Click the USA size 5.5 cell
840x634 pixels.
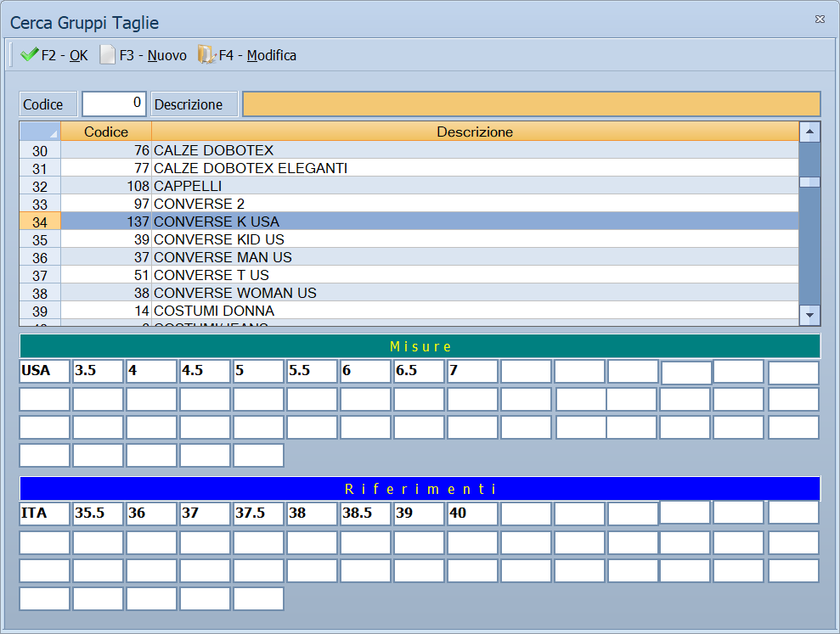click(x=312, y=371)
